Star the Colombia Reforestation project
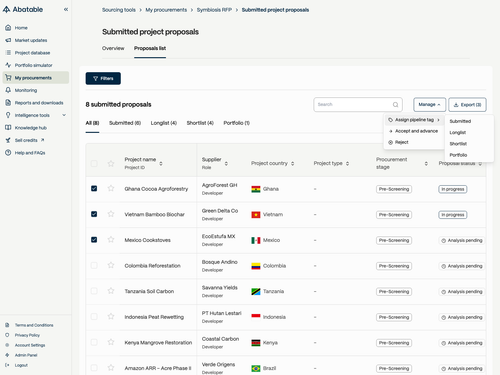The height and width of the screenshot is (375, 500). point(111,265)
